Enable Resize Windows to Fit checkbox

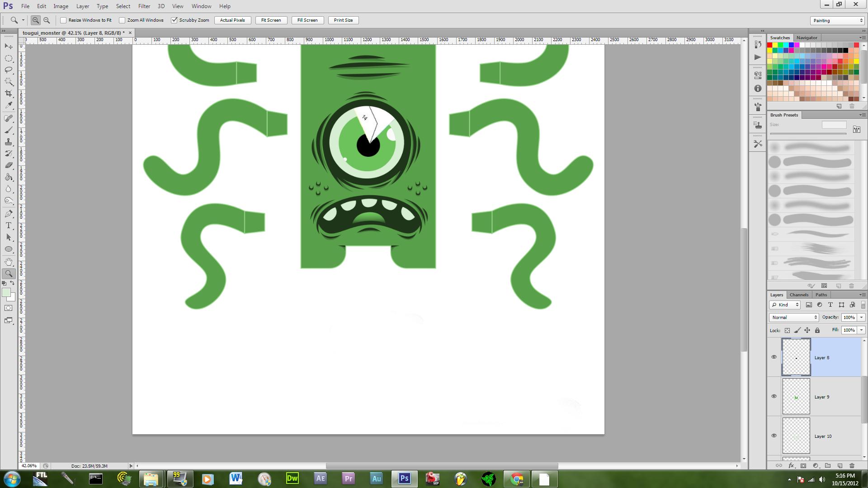(63, 20)
